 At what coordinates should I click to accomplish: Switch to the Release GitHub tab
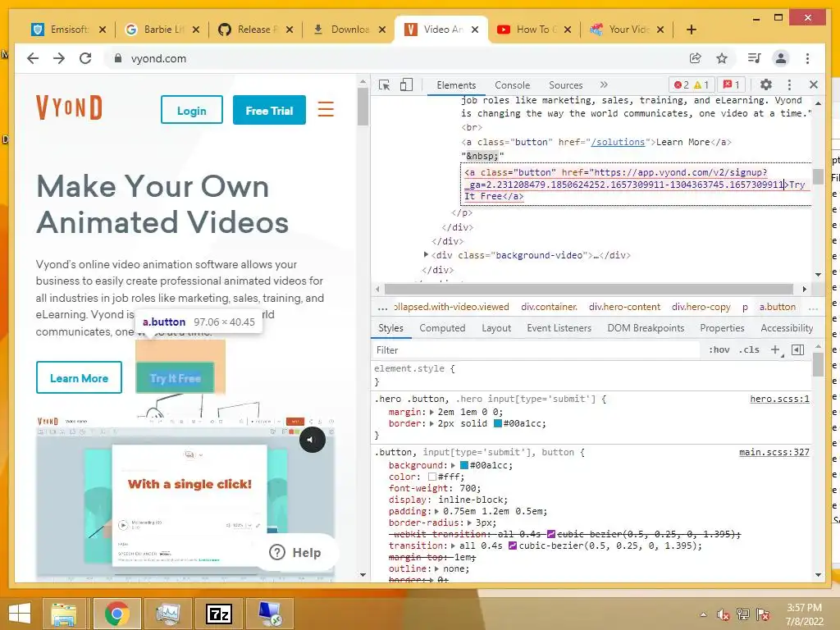255,30
